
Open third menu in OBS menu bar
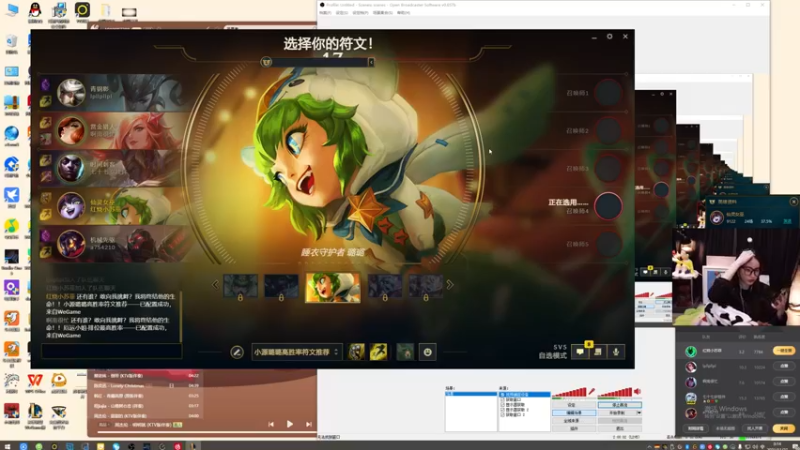[360, 13]
